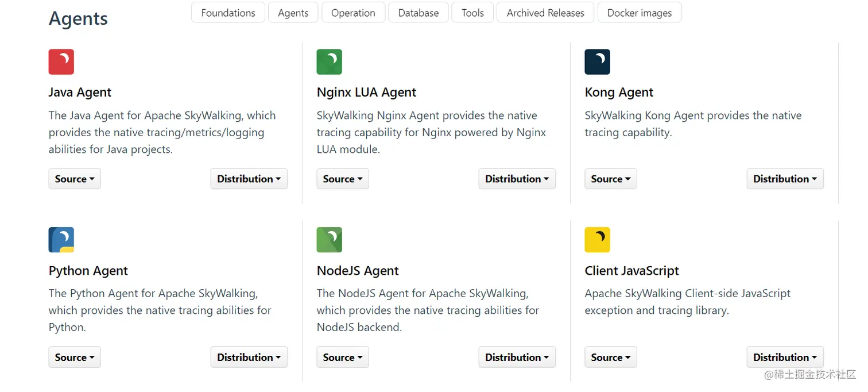This screenshot has width=868, height=392.
Task: Select the Agents tab
Action: coord(293,13)
